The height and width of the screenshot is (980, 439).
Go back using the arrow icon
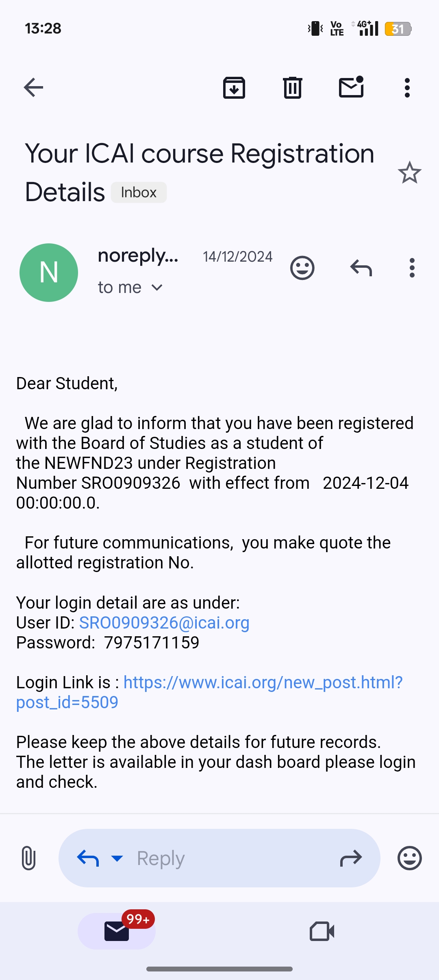[33, 87]
